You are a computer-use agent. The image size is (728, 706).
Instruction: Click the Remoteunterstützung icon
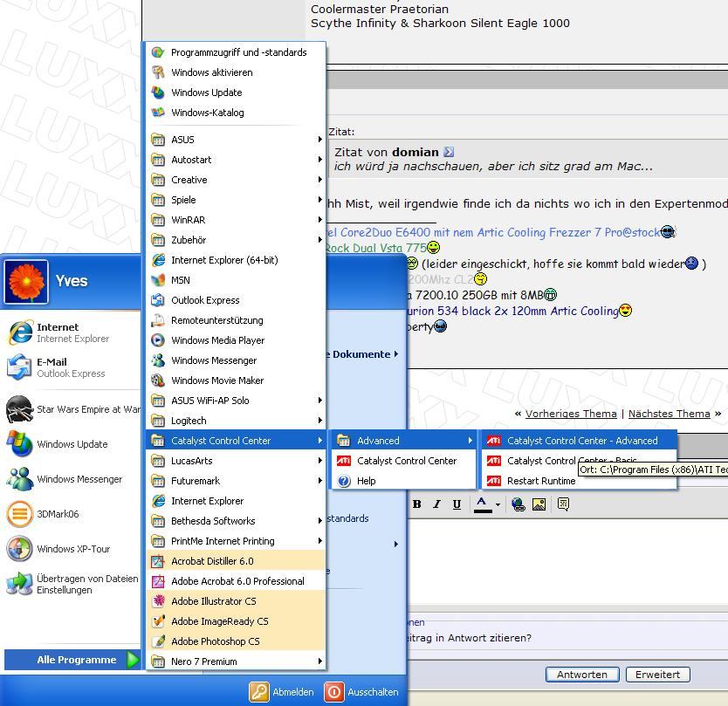(x=158, y=320)
